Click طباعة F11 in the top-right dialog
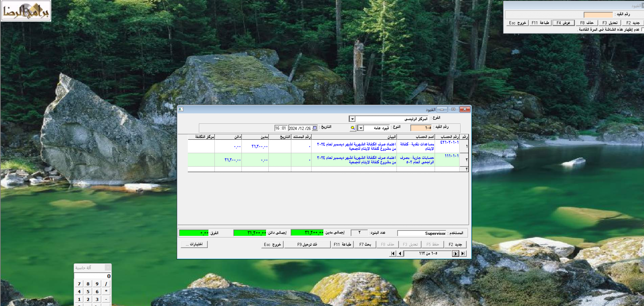 (x=541, y=23)
